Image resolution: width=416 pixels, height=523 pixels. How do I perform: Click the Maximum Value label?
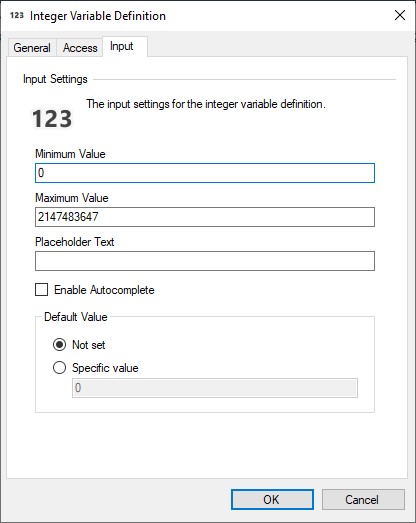tap(72, 198)
